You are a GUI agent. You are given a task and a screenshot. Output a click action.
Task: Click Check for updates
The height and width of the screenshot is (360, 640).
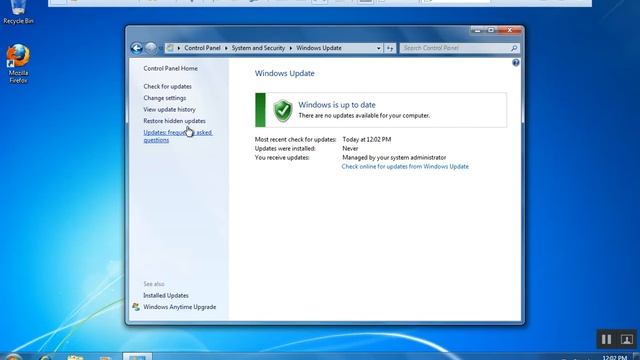pyautogui.click(x=167, y=87)
